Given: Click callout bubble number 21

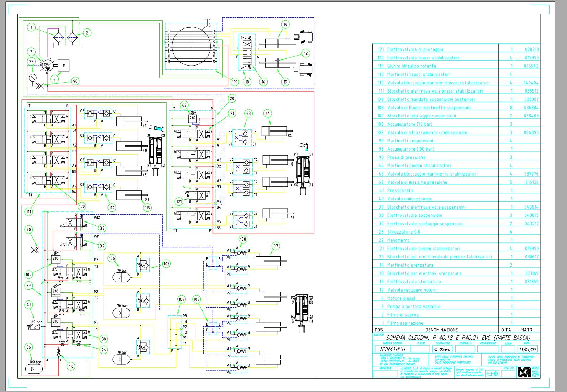Looking at the screenshot, I should tap(232, 114).
